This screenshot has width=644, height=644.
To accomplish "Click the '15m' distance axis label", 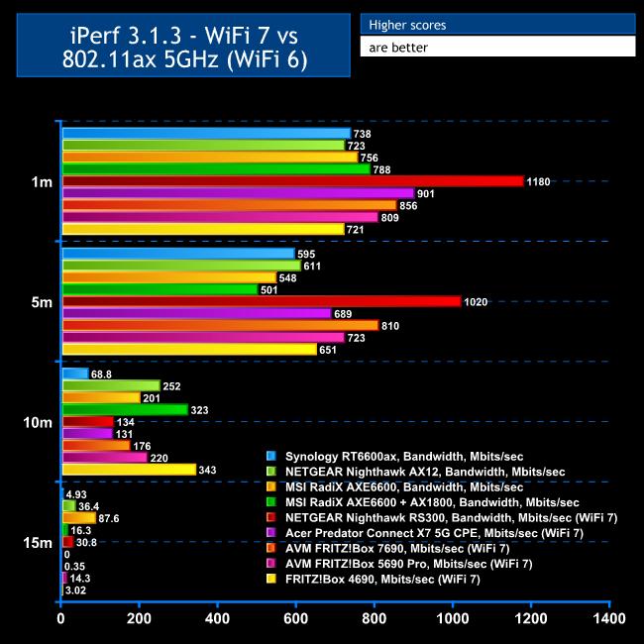I will click(x=38, y=543).
